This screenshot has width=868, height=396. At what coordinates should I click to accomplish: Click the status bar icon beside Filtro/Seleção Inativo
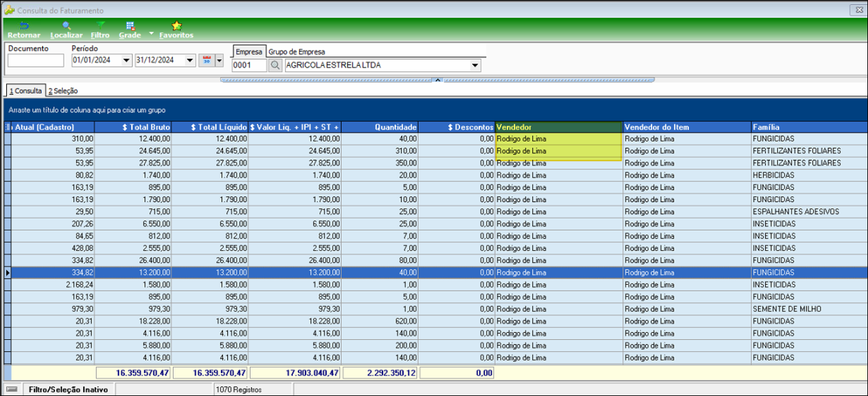[11, 390]
